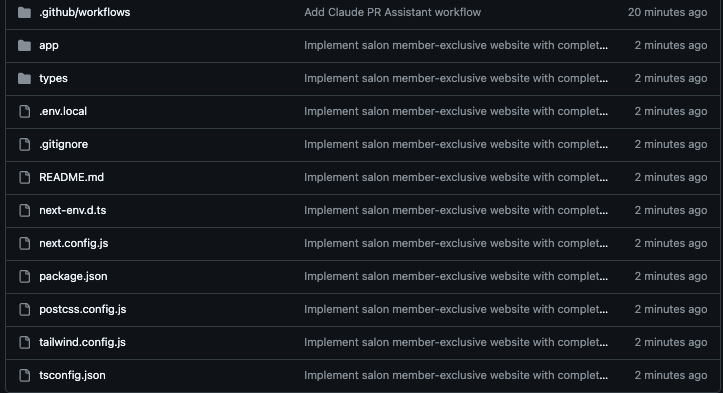Click the folder icon beside .github/workflows
The image size is (723, 393).
(x=24, y=12)
